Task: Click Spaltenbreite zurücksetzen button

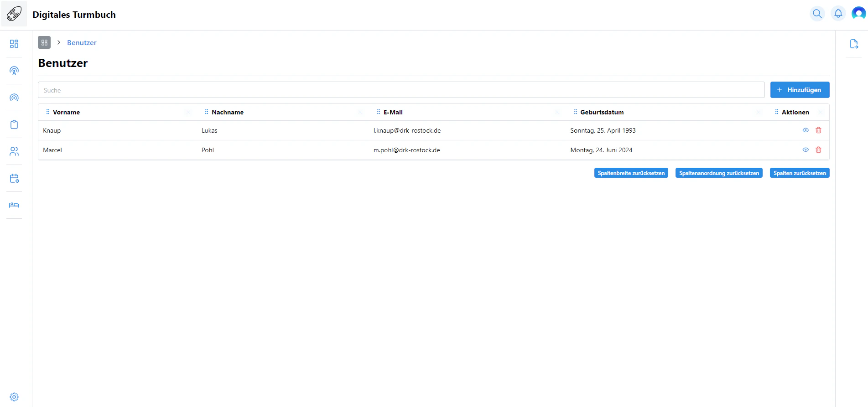Action: (631, 173)
